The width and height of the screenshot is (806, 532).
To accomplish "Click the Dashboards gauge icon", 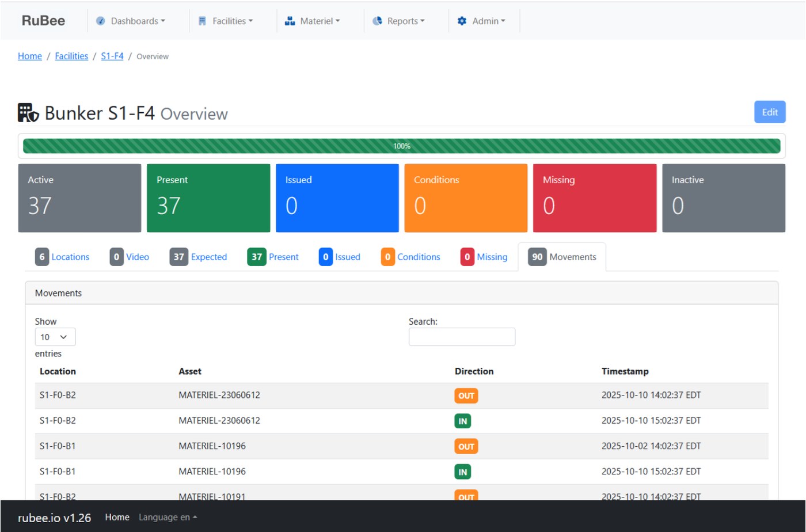I will point(101,21).
